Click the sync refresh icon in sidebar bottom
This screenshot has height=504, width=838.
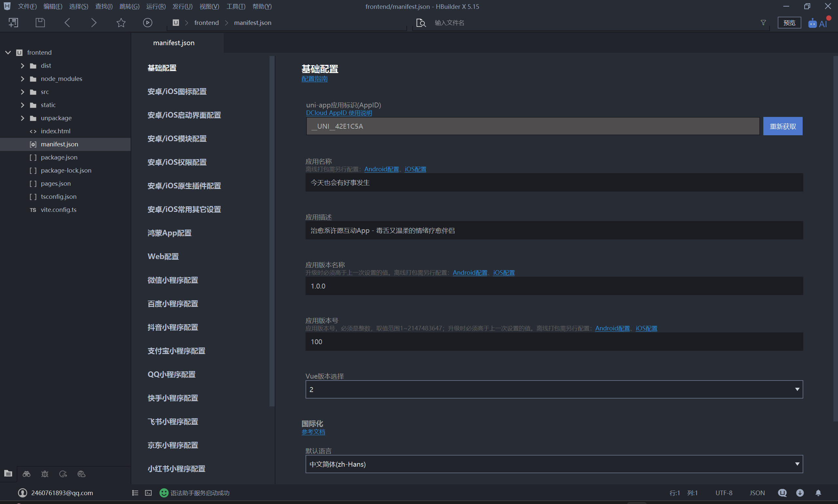[63, 474]
